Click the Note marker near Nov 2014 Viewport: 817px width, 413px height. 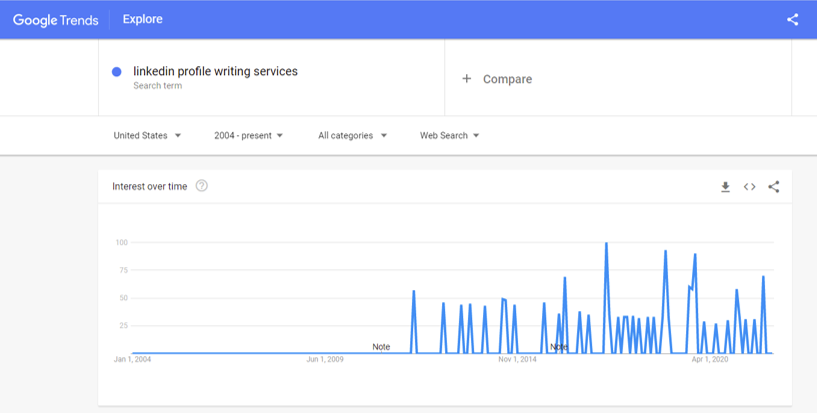point(559,347)
